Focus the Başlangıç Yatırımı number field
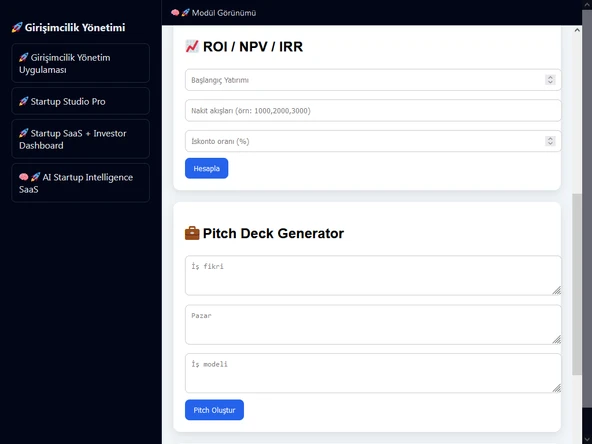 [x=373, y=80]
